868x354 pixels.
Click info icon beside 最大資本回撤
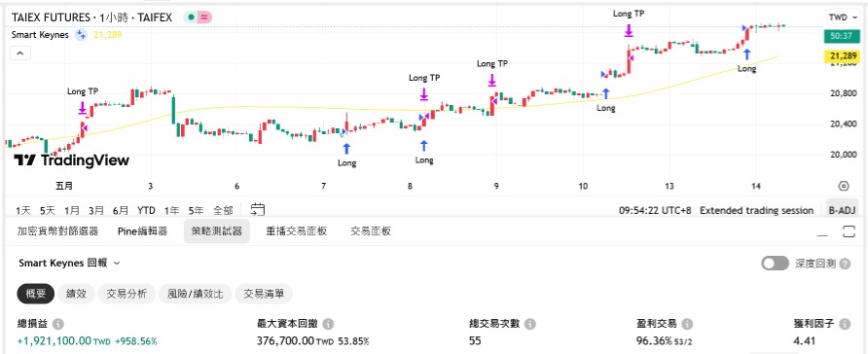328,324
